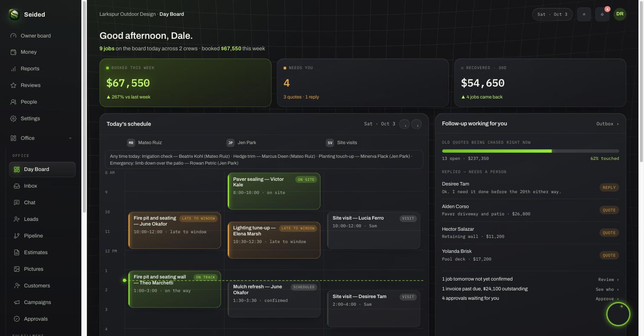Open the People icon

13,102
